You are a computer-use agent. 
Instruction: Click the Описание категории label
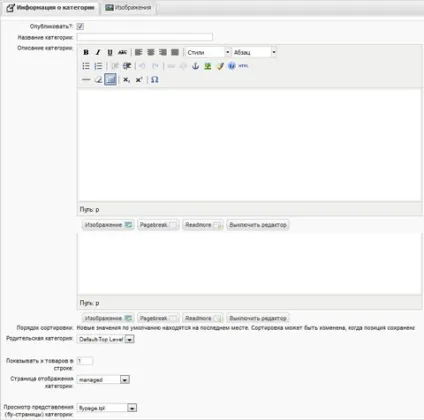(45, 48)
